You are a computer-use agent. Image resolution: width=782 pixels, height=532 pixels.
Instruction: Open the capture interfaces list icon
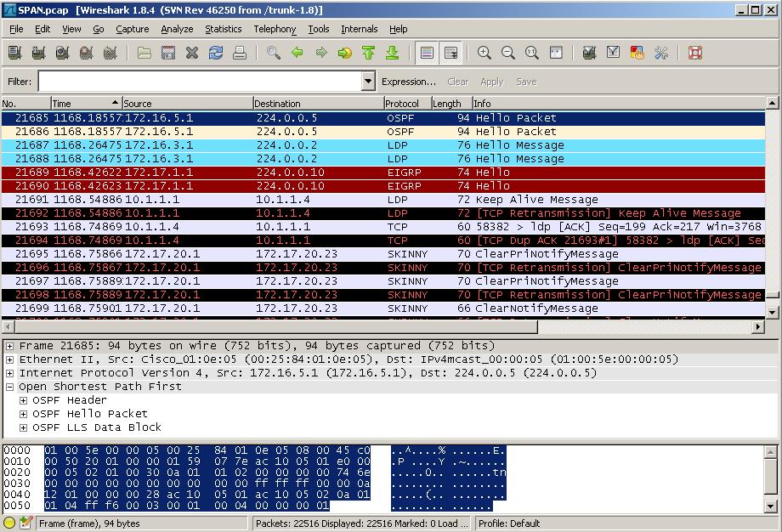point(15,53)
